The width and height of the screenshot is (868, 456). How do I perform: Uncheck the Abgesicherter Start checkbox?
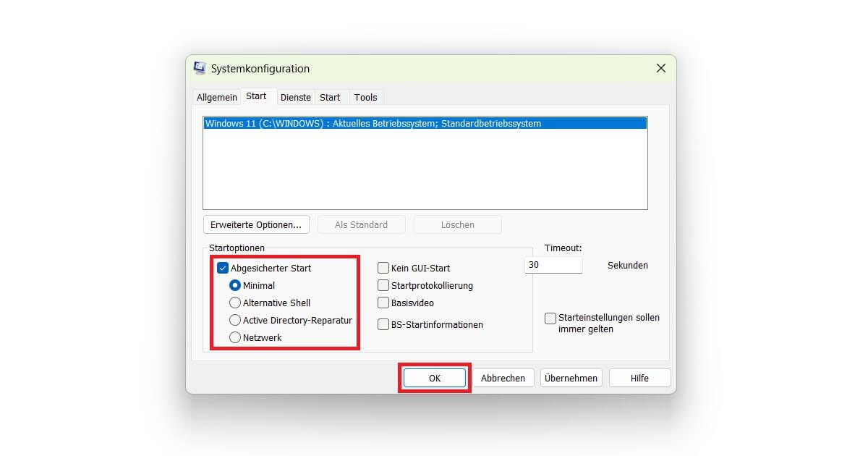(223, 268)
